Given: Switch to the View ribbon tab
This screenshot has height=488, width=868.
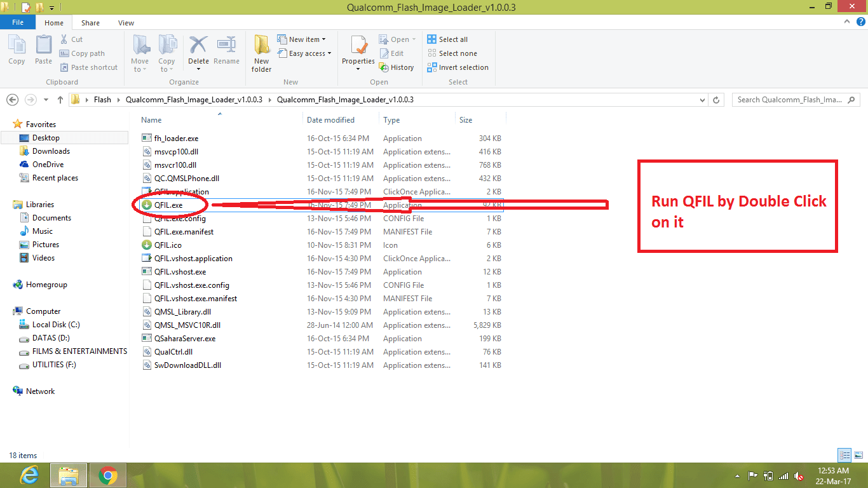Looking at the screenshot, I should (126, 23).
